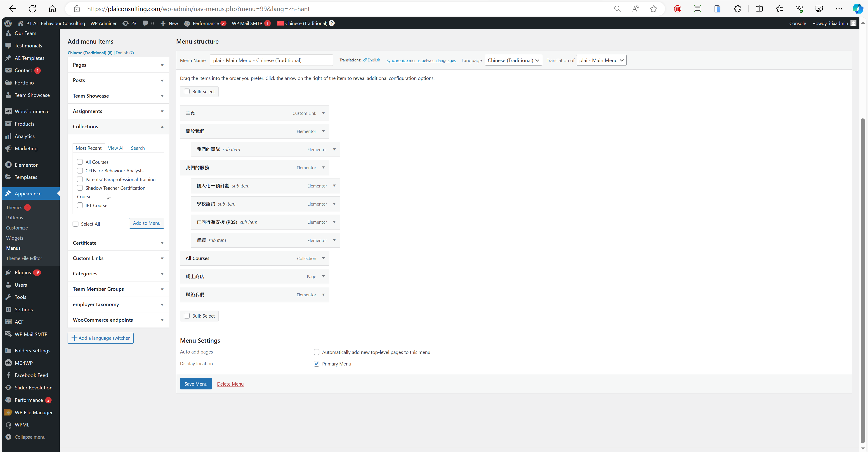This screenshot has width=868, height=452.
Task: Switch to the View All tab
Action: pyautogui.click(x=116, y=148)
